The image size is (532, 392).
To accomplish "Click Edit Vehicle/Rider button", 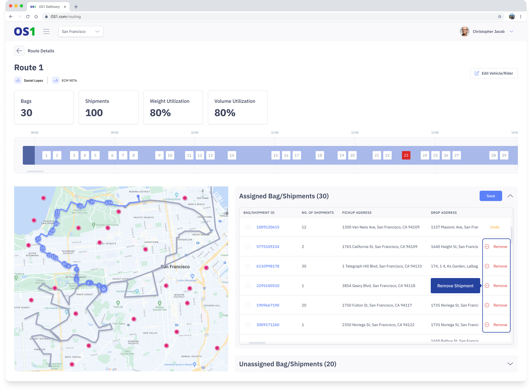I will pyautogui.click(x=494, y=73).
